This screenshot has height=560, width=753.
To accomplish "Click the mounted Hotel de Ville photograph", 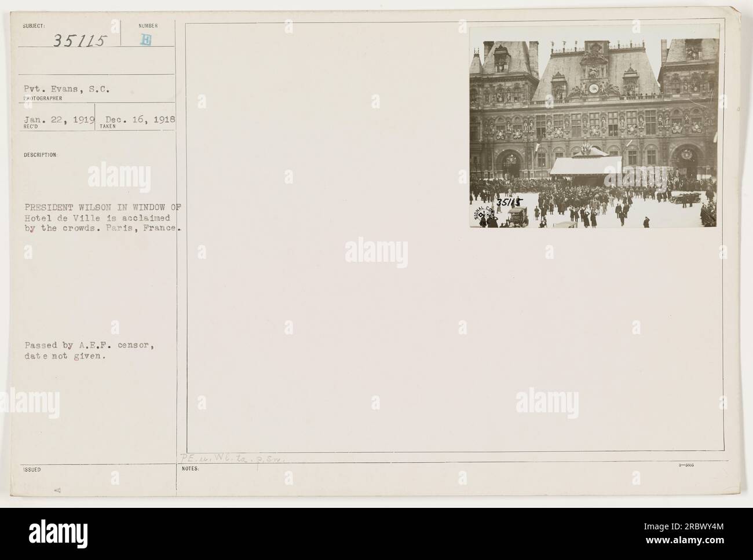I will [x=594, y=127].
